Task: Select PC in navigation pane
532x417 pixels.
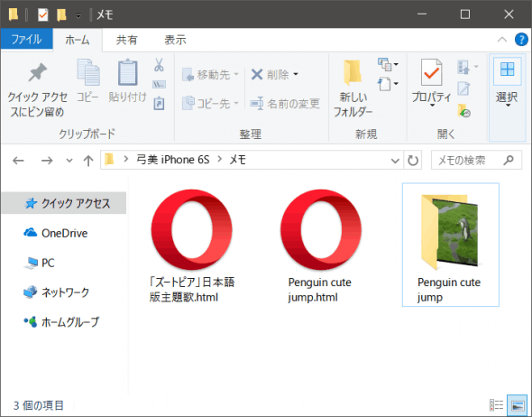Action: [x=40, y=263]
